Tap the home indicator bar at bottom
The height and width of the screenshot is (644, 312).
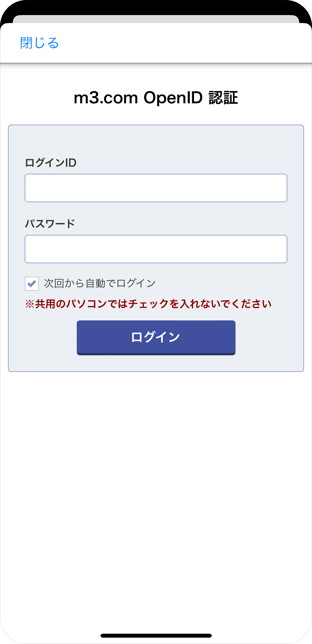[156, 636]
